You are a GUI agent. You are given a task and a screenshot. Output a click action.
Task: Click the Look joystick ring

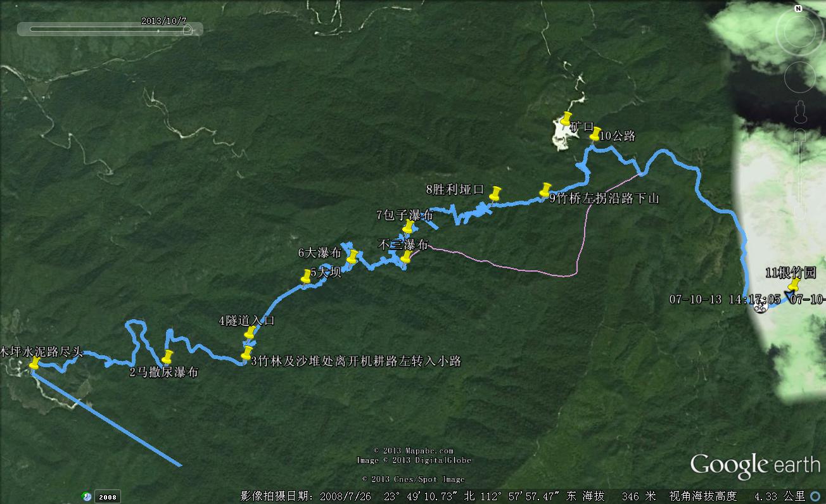tap(799, 32)
